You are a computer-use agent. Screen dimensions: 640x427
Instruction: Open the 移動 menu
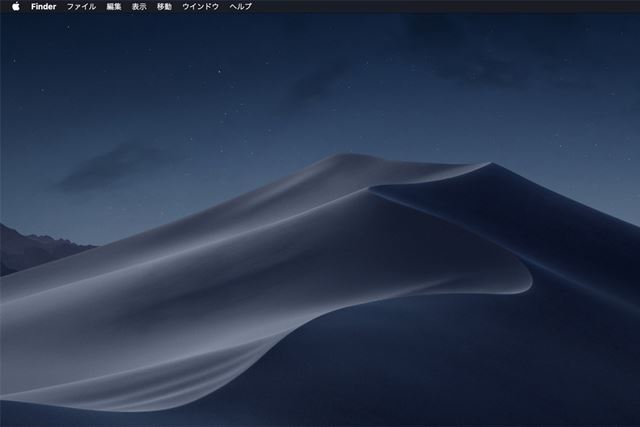click(164, 7)
